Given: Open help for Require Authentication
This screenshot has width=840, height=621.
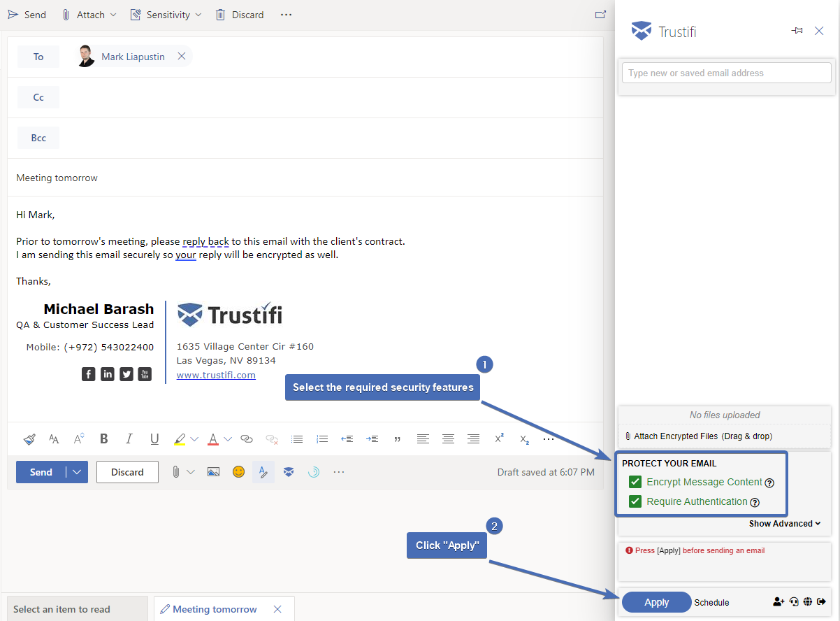Looking at the screenshot, I should click(755, 502).
